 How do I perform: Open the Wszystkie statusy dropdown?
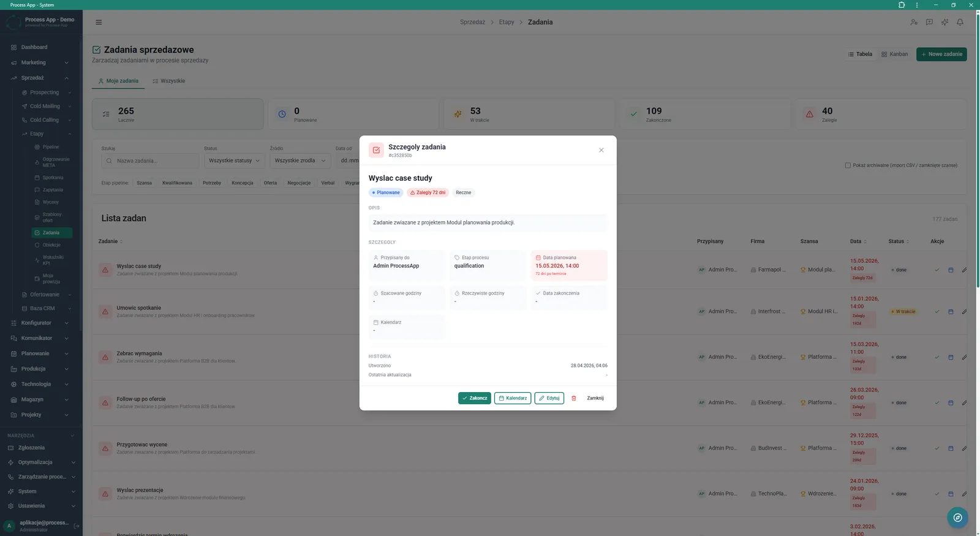tap(234, 160)
